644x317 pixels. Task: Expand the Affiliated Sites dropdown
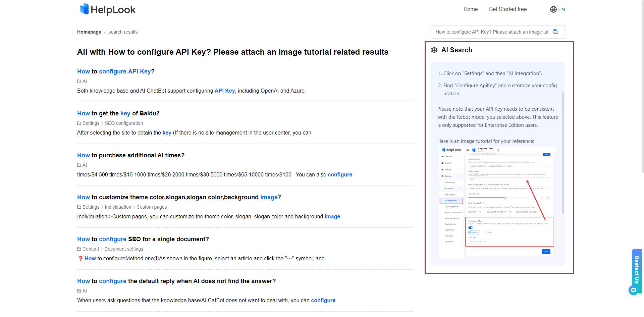[548, 166]
